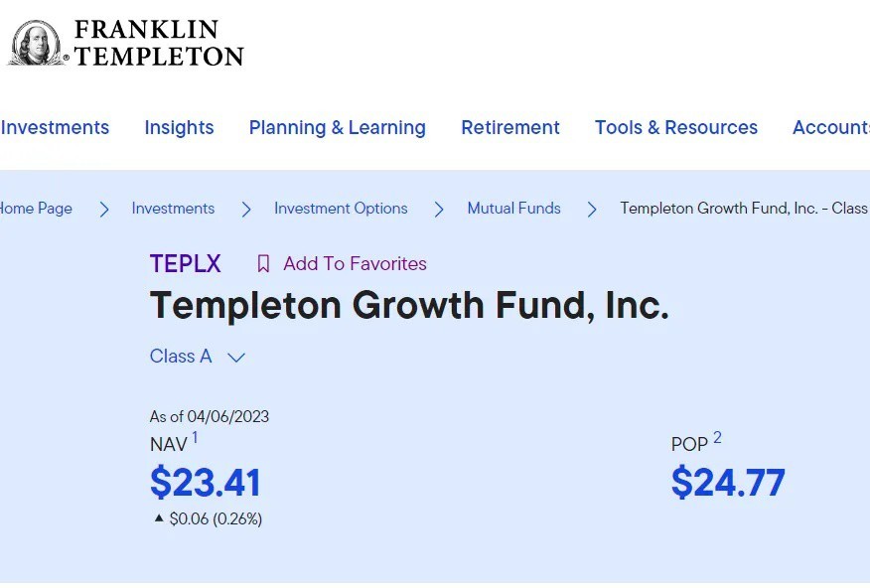
Task: Follow the Investment Options breadcrumb link
Action: click(341, 209)
